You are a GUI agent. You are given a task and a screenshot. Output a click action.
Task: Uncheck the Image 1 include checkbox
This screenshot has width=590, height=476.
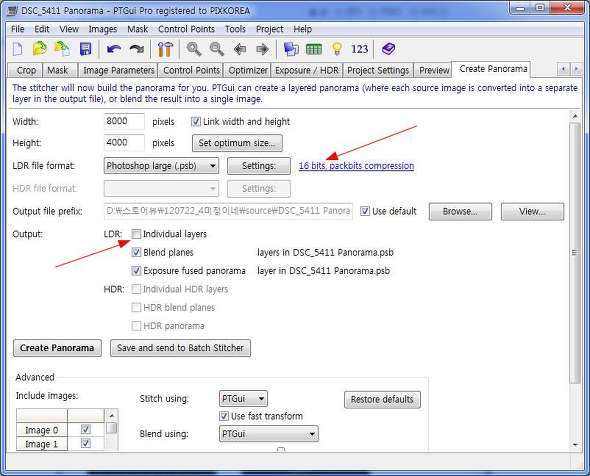[x=86, y=443]
